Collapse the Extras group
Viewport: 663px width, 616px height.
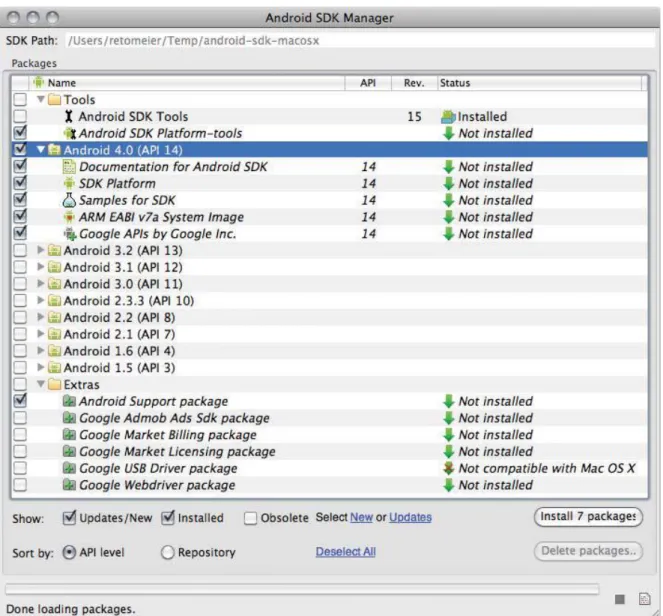(41, 384)
